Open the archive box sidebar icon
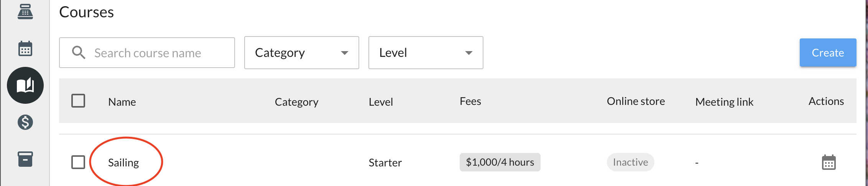The height and width of the screenshot is (186, 868). pyautogui.click(x=25, y=159)
